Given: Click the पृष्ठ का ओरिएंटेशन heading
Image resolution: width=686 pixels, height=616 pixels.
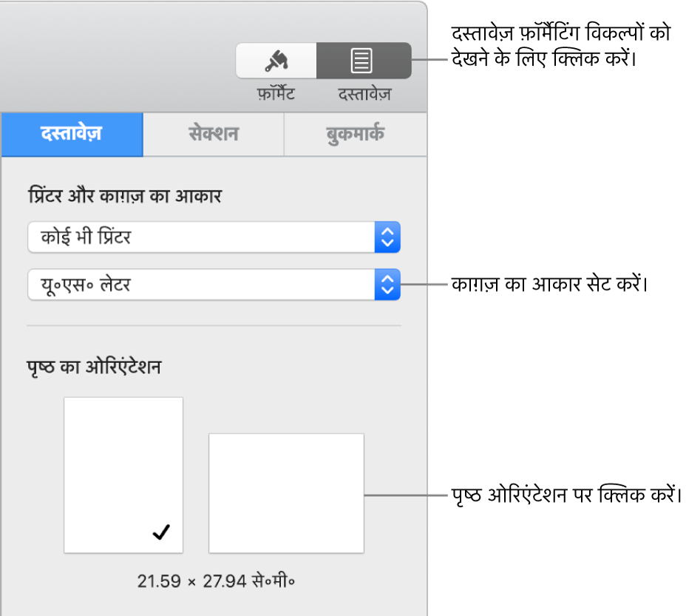Looking at the screenshot, I should point(94,367).
